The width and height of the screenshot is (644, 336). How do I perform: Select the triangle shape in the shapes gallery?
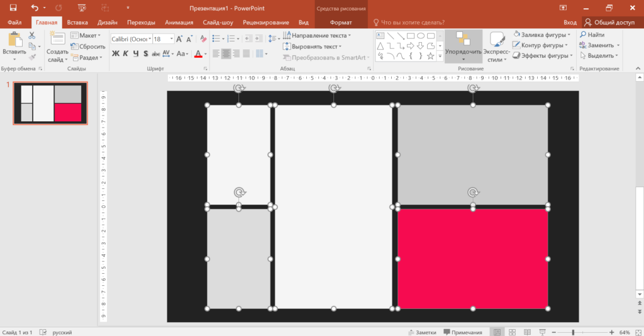[380, 46]
